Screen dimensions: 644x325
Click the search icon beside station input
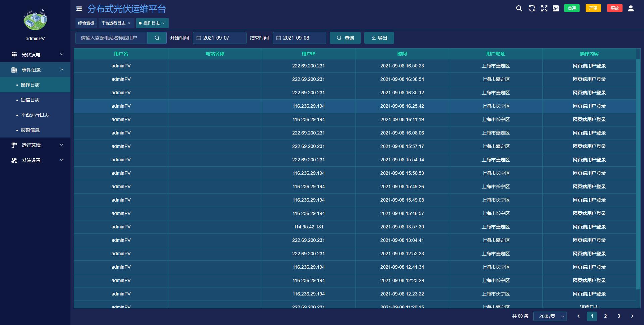[x=157, y=38]
